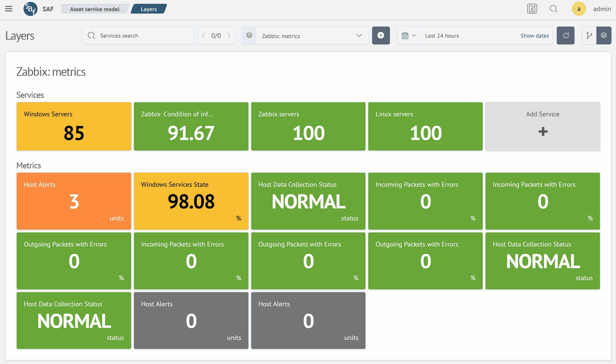The width and height of the screenshot is (616, 364).
Task: Open the Windows Servers service tile
Action: [x=74, y=126]
